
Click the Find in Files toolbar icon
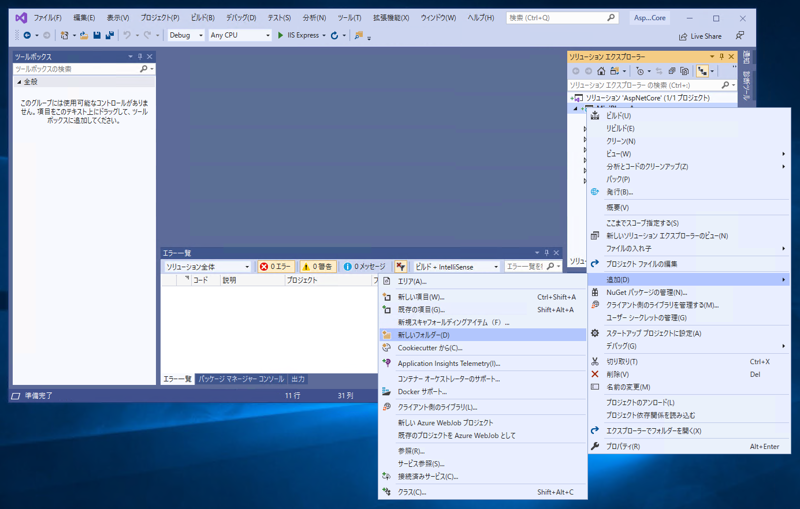click(359, 35)
